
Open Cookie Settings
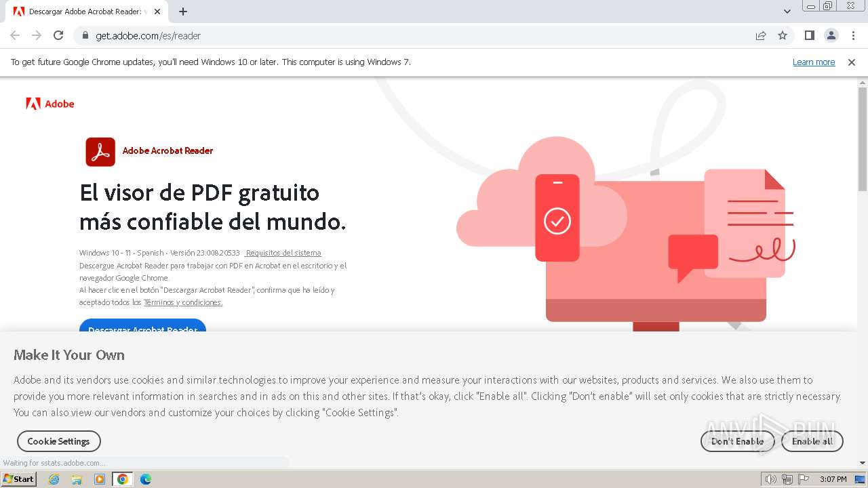(58, 441)
